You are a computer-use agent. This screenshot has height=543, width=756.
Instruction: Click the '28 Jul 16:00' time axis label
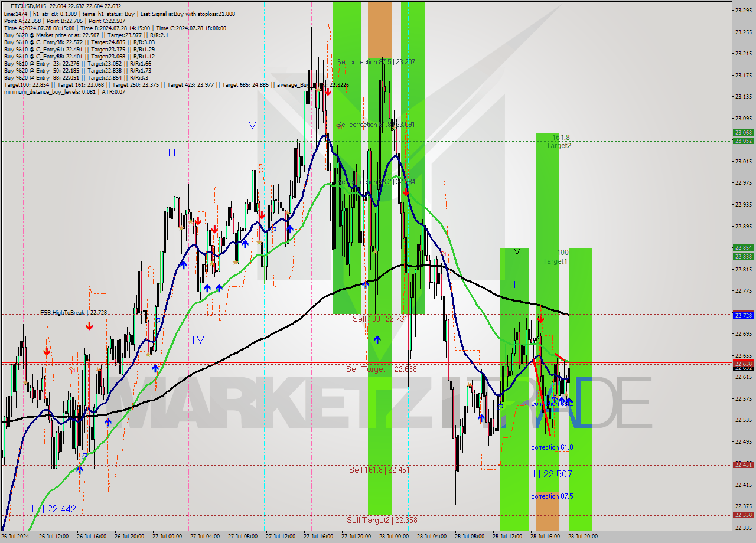(x=546, y=537)
